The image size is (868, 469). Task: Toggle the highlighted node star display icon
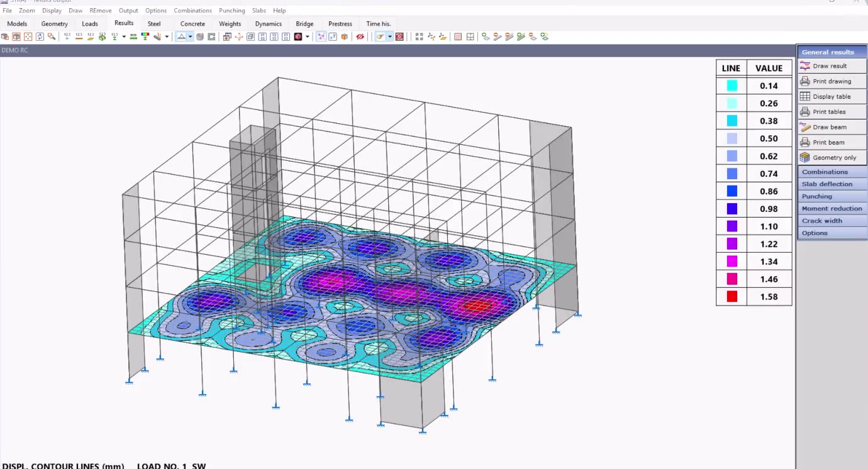click(x=321, y=36)
